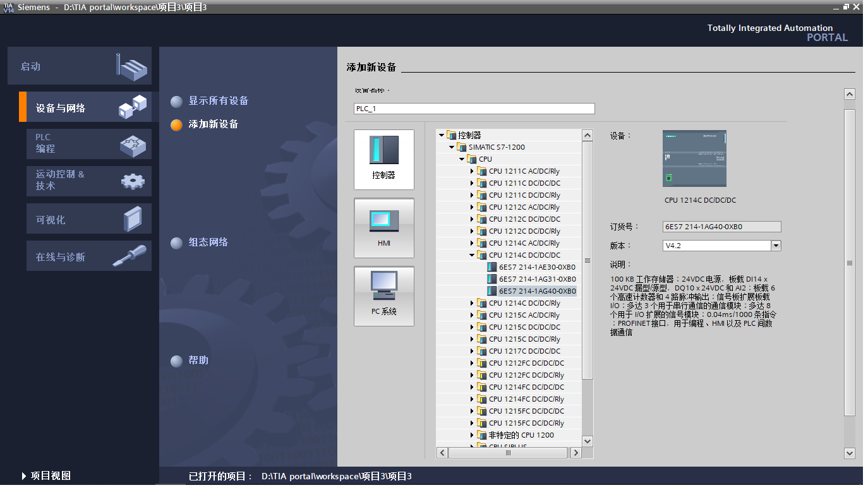Screen dimensions: 868x490
Task: Select 6ES7 214-1AG31-0XB0 item
Action: [537, 279]
